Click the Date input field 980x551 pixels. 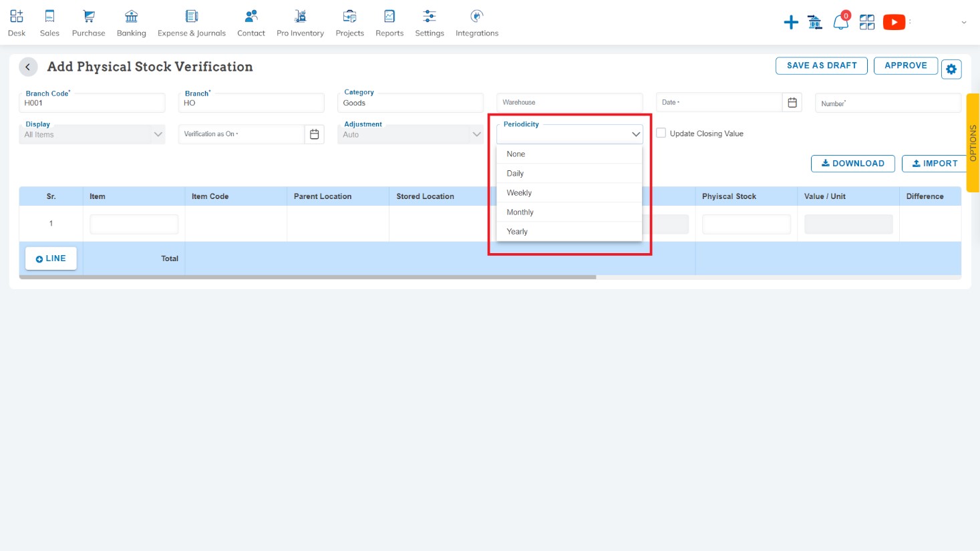point(719,102)
